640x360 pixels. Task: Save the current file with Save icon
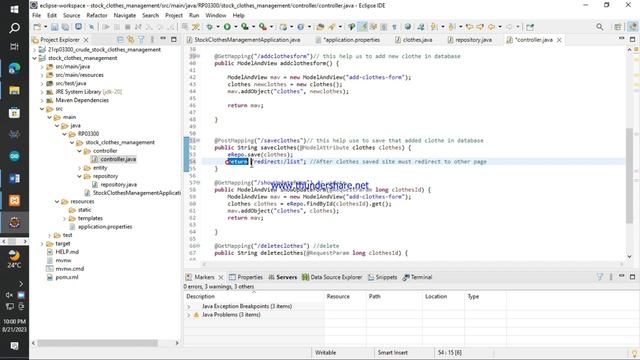pyautogui.click(x=54, y=27)
